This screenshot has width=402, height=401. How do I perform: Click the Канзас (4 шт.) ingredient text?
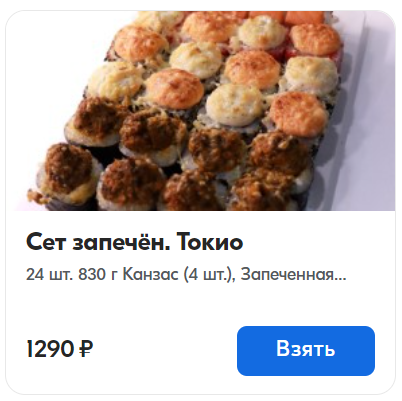179,275
